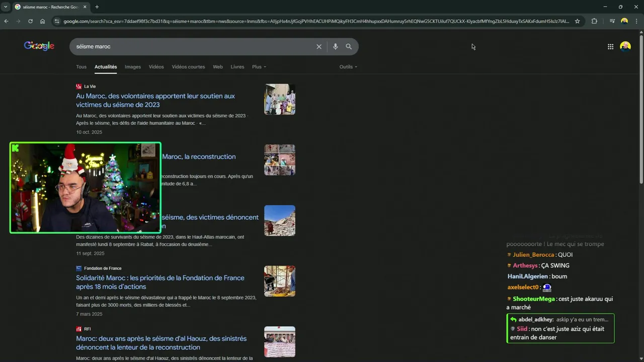
Task: Bookmark this page with the star icon
Action: pyautogui.click(x=577, y=21)
